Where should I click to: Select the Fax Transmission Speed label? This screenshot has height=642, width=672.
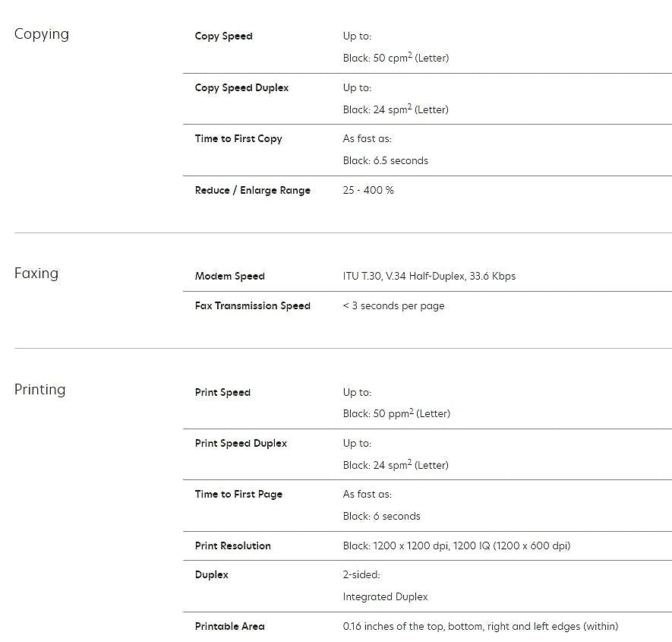252,306
